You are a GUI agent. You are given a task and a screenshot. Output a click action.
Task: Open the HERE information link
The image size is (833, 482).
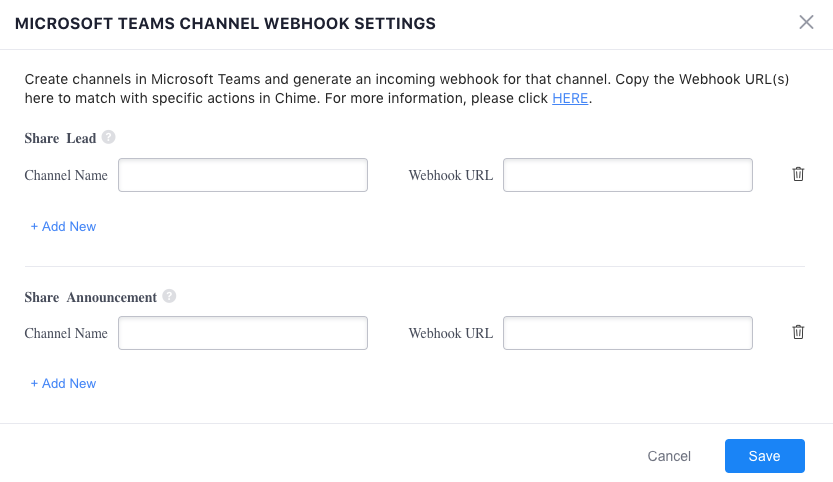point(570,99)
